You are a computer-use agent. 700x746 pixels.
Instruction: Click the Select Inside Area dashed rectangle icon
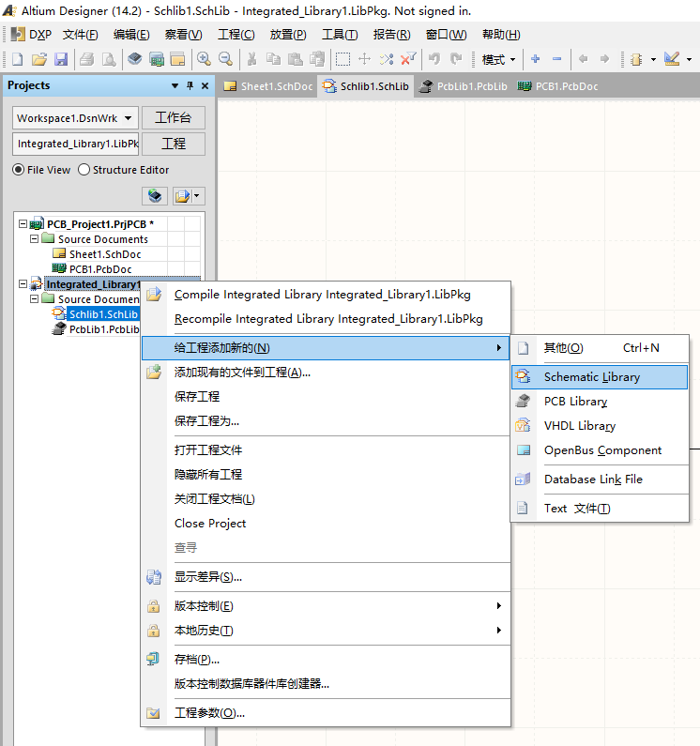tap(342, 59)
